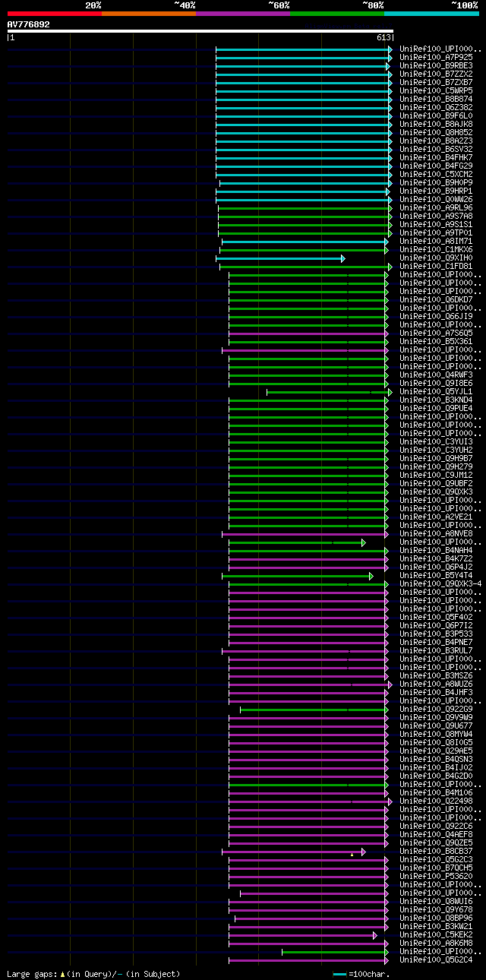
Task: Select hit label UniRef100_C3YUI3
Action: point(436,441)
